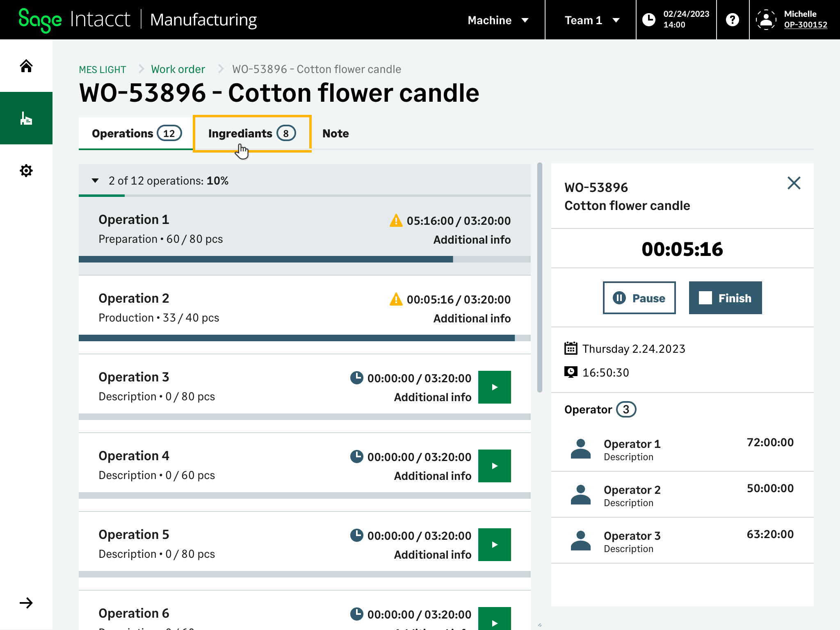The width and height of the screenshot is (840, 630).
Task: Collapse the 2 of 12 operations section
Action: click(95, 180)
